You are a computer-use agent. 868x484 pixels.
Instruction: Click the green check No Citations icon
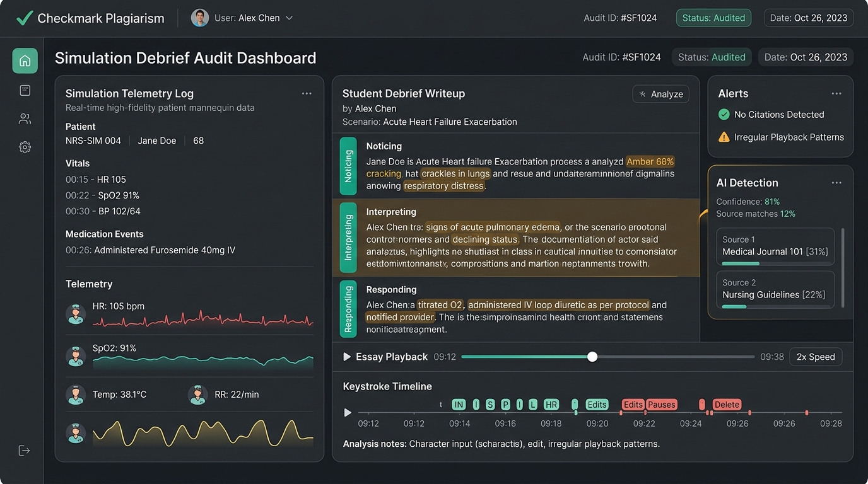coord(724,114)
